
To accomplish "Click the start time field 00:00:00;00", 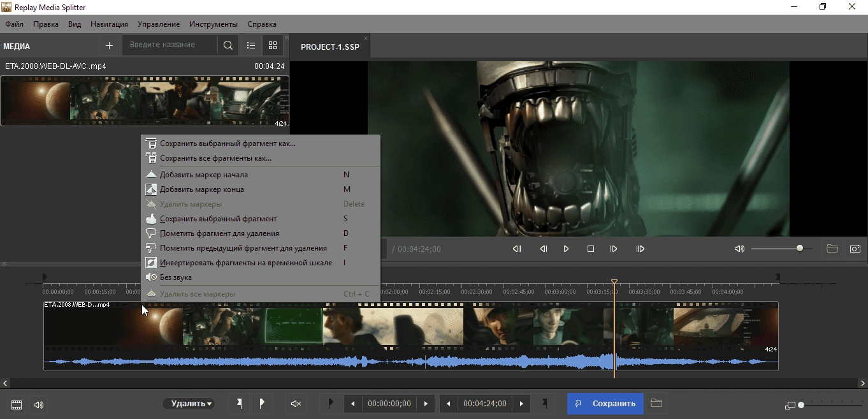I will (x=389, y=404).
